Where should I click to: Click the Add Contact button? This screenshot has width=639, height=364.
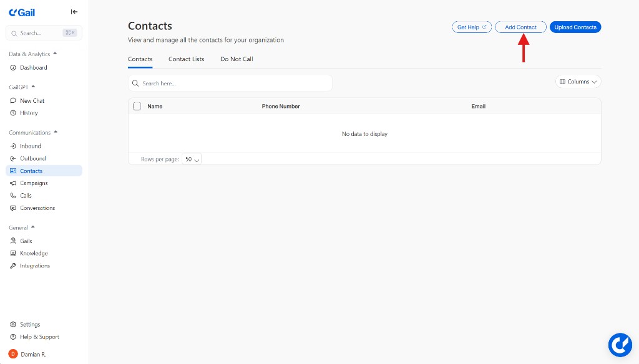pos(520,27)
